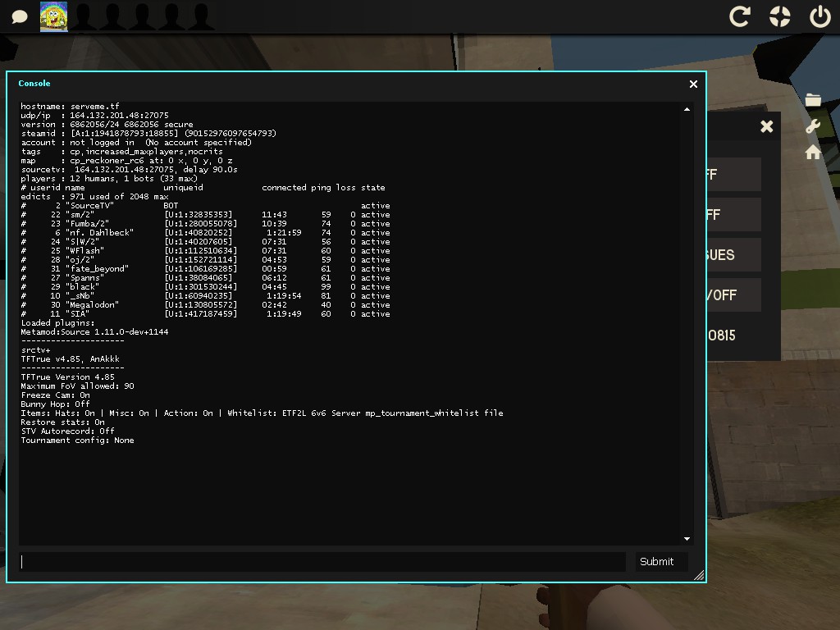Image resolution: width=840 pixels, height=630 pixels.
Task: Click the reload arrow icon in top bar
Action: click(x=740, y=16)
